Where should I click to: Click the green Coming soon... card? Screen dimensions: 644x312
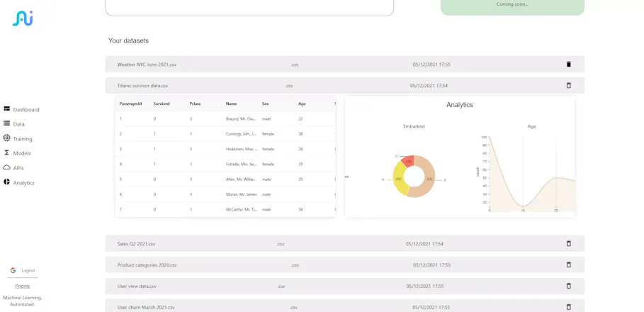click(512, 6)
